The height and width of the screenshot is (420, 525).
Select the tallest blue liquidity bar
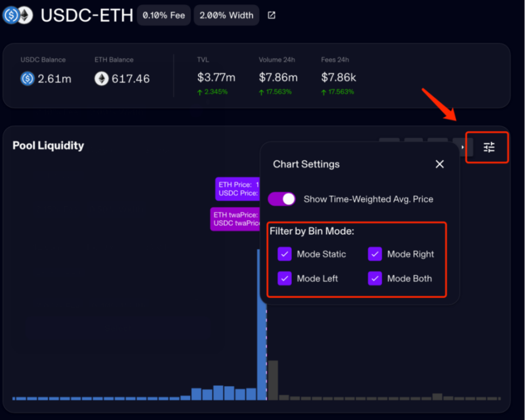(262, 351)
